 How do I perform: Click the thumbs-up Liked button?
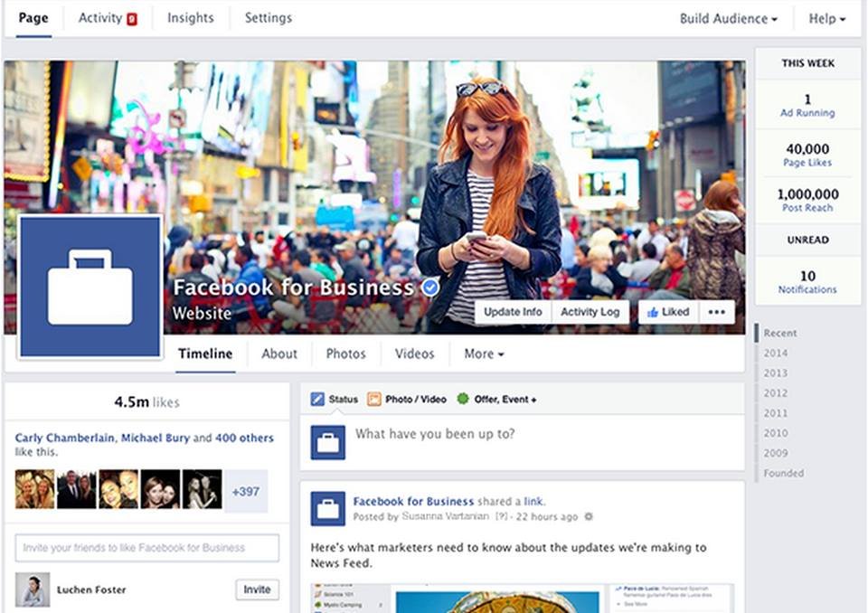pyautogui.click(x=668, y=312)
